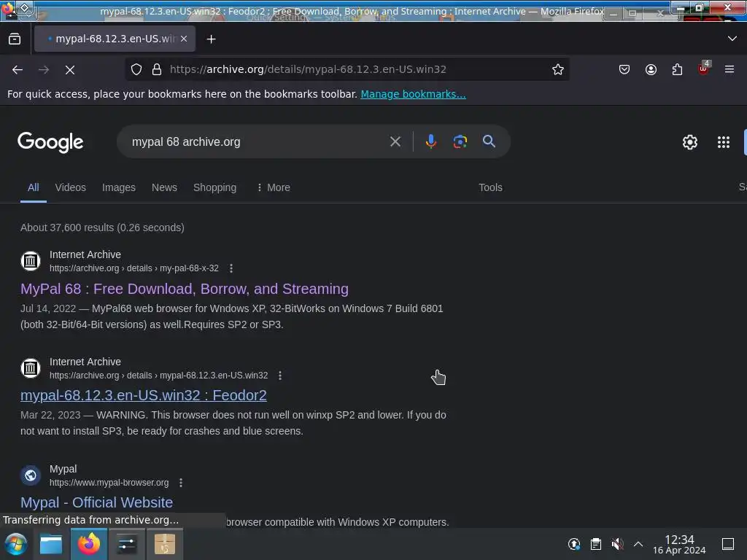Open the package archive taskbar item
Image resolution: width=747 pixels, height=560 pixels.
pos(164,544)
